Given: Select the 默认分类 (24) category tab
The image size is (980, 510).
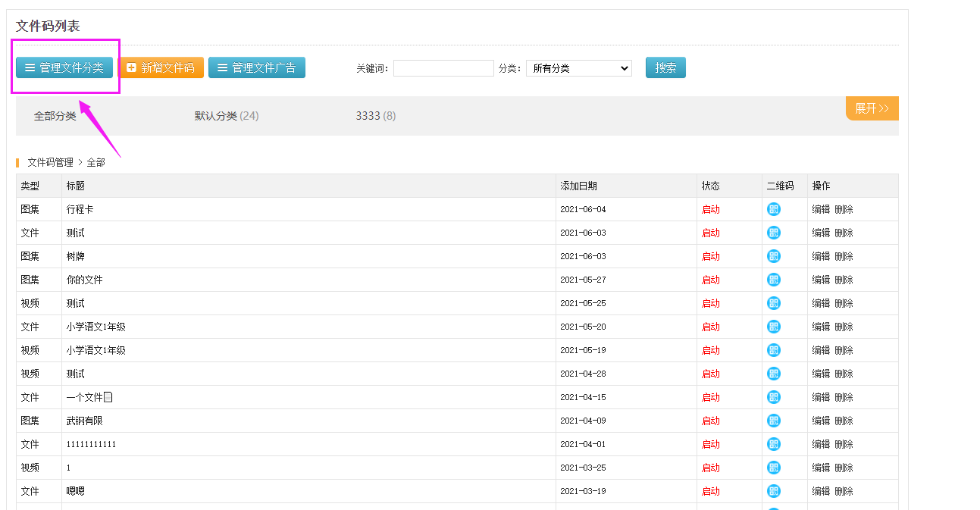Looking at the screenshot, I should [226, 116].
